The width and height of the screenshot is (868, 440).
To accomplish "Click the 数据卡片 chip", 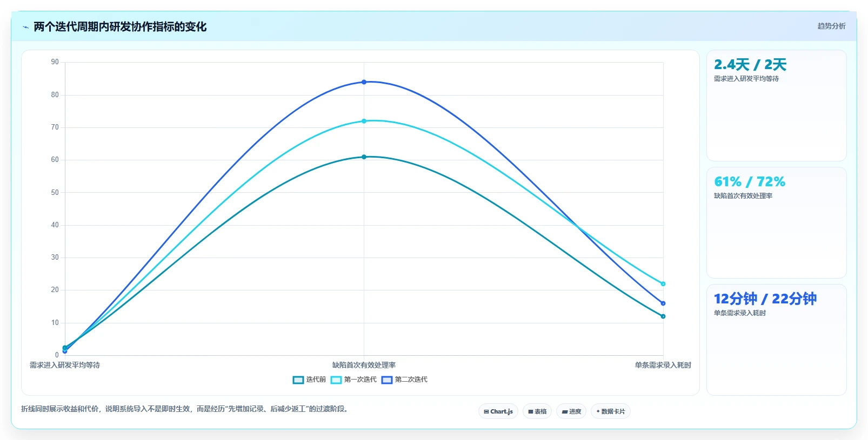I will 611,411.
